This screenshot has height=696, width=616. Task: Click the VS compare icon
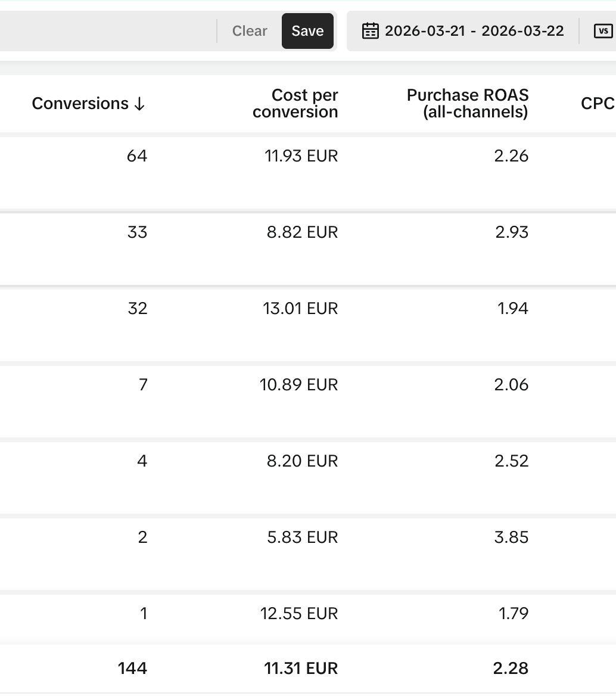pos(603,31)
